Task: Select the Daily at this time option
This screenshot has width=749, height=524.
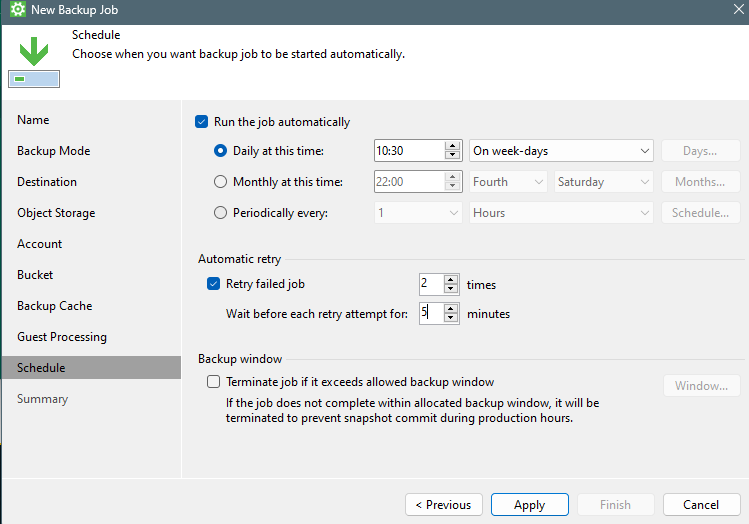Action: tap(221, 151)
